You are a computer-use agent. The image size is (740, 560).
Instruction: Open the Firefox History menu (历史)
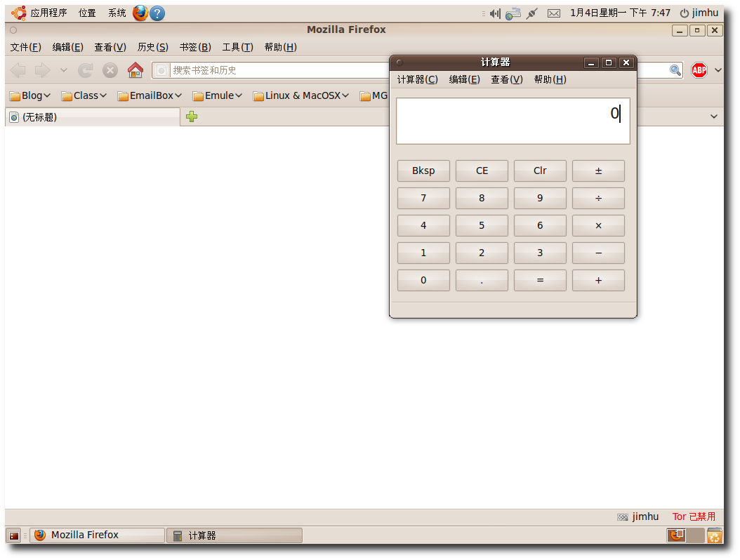coord(153,47)
